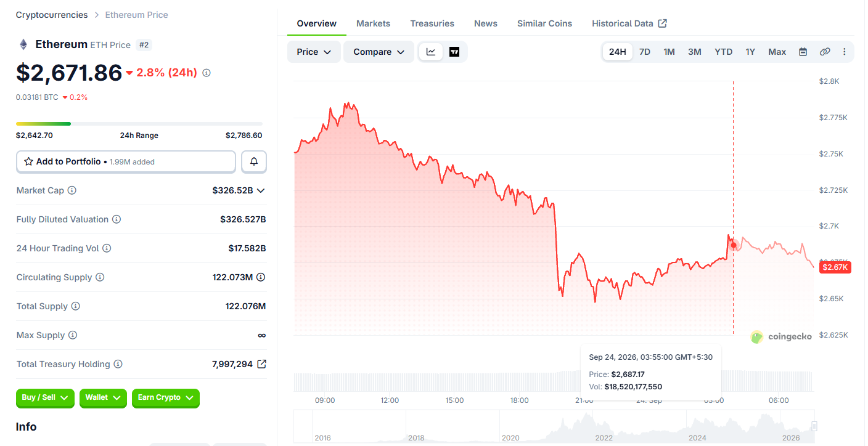
Task: Click the $2,786.60 range high value
Action: click(x=244, y=136)
